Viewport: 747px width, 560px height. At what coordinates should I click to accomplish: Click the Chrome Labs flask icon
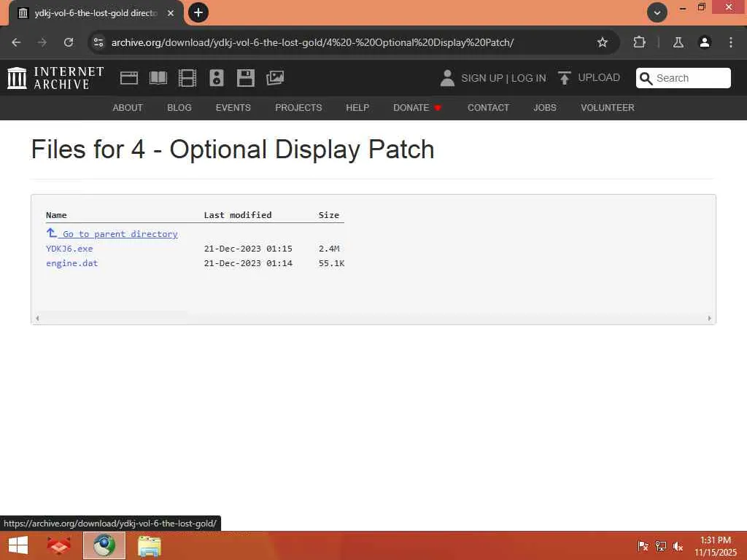click(x=678, y=42)
